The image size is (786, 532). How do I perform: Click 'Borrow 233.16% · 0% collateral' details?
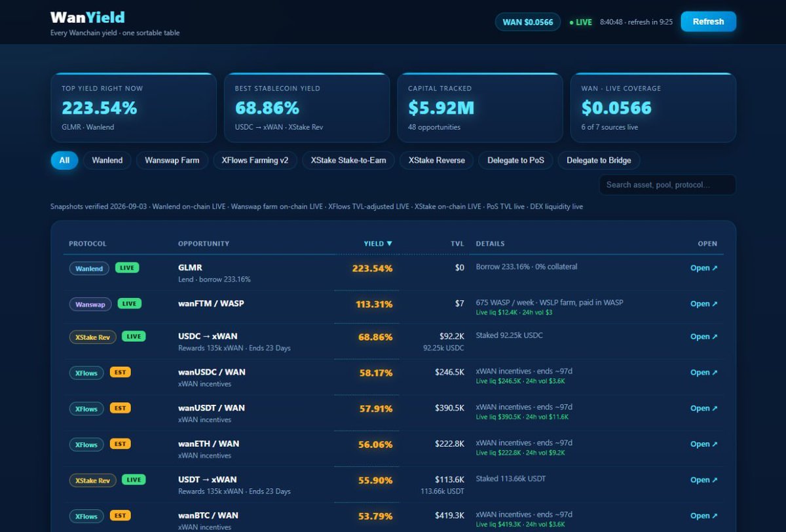527,267
